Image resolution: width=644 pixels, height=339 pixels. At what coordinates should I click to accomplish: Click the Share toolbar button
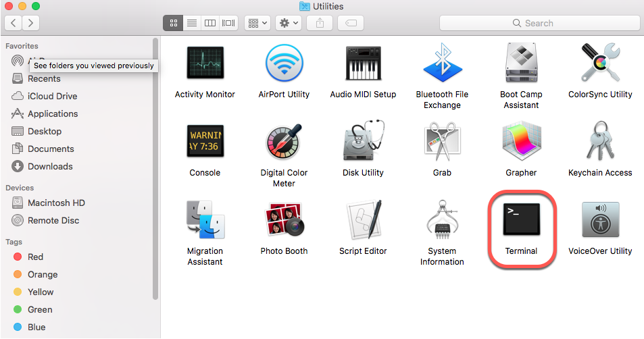pos(320,23)
